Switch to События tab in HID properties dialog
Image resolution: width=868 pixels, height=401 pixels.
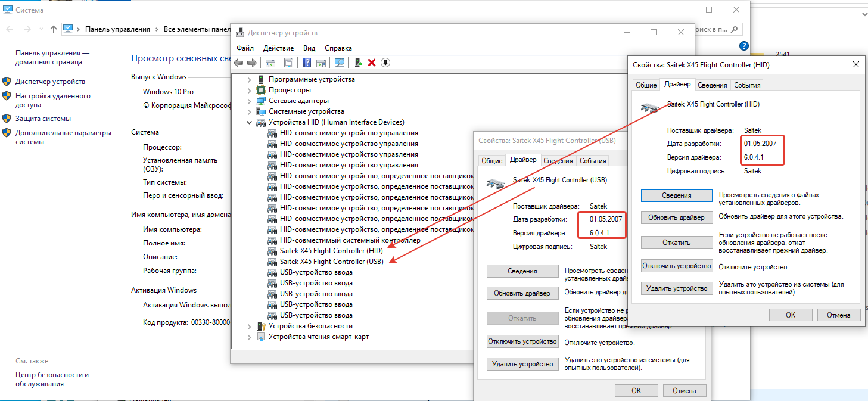[x=747, y=85]
